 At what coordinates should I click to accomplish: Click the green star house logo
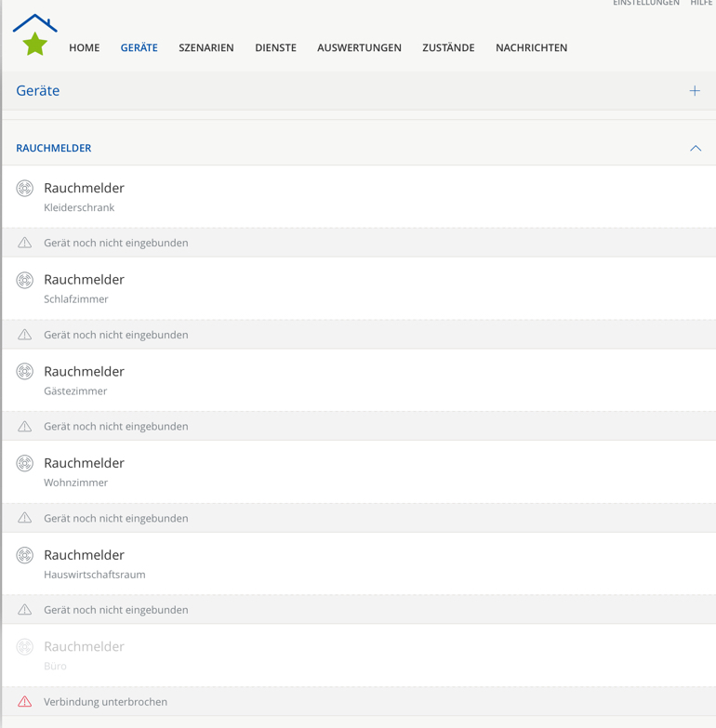point(35,36)
